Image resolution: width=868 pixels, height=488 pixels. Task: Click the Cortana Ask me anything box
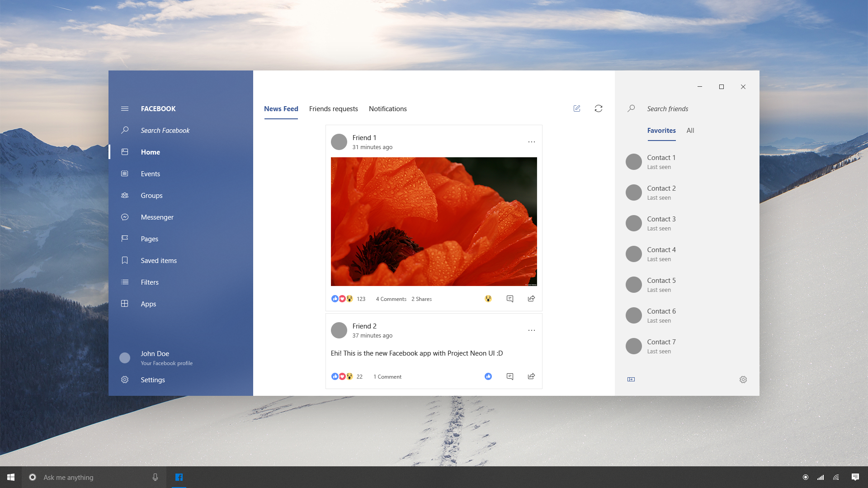(x=94, y=477)
